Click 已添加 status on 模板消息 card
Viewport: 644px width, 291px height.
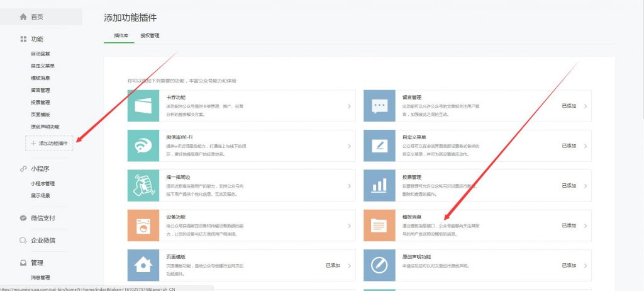pos(569,225)
